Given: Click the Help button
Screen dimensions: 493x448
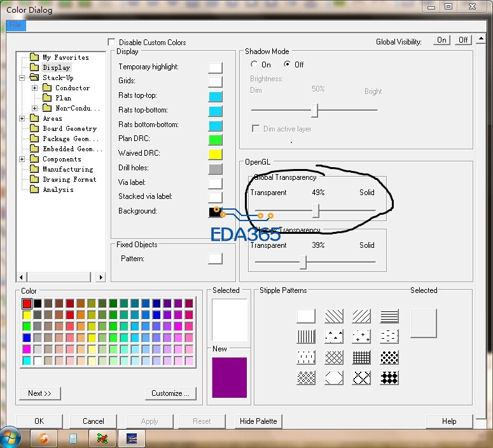Looking at the screenshot, I should [449, 421].
